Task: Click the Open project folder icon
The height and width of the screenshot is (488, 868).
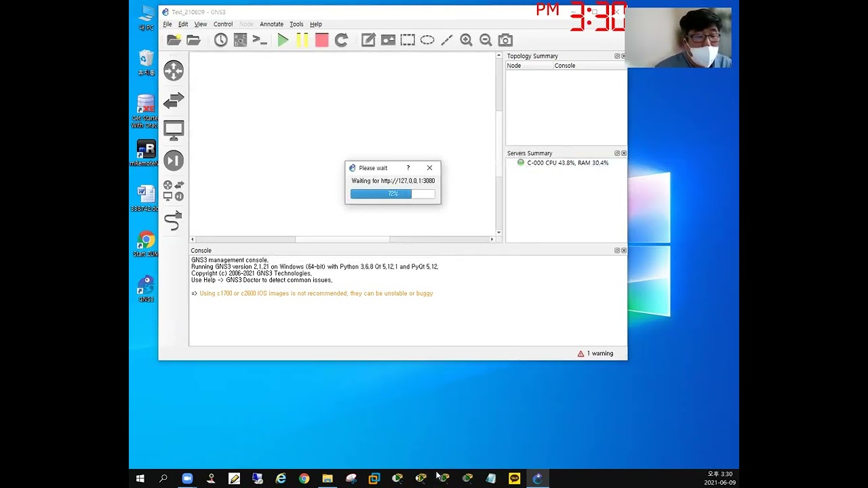Action: pyautogui.click(x=194, y=40)
